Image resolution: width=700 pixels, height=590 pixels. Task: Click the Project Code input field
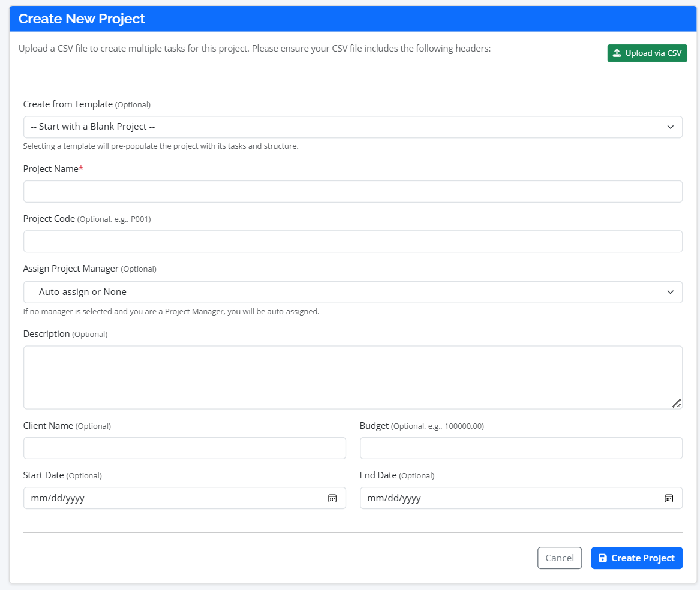pos(353,241)
